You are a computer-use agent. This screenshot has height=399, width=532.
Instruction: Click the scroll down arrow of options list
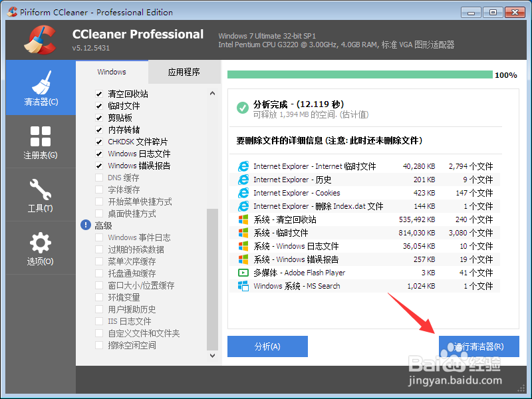[212, 356]
